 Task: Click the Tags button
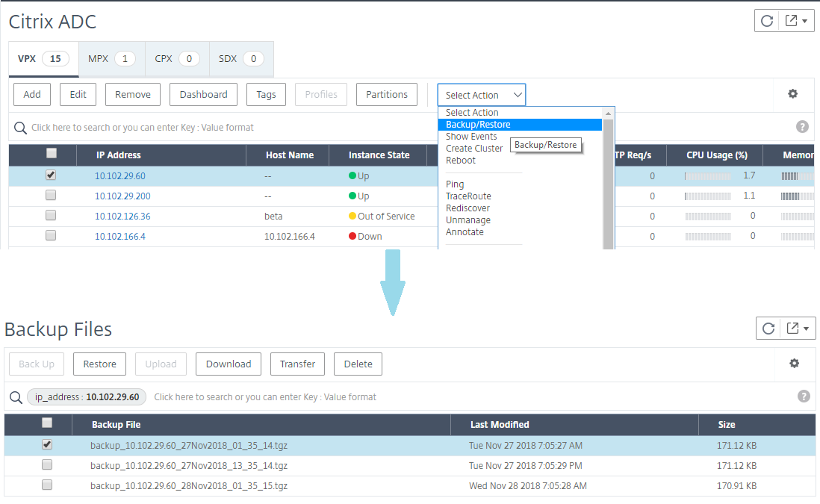point(266,95)
